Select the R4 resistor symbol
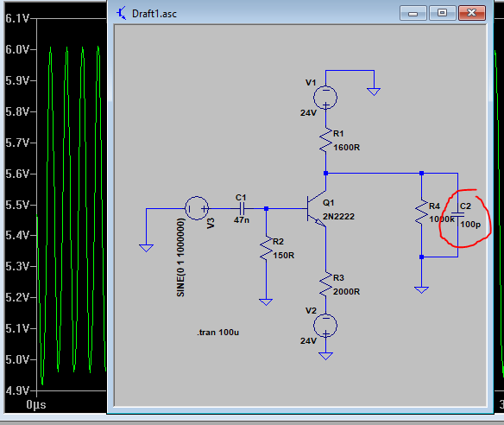Screen dimensions: 504x425 click(x=421, y=212)
